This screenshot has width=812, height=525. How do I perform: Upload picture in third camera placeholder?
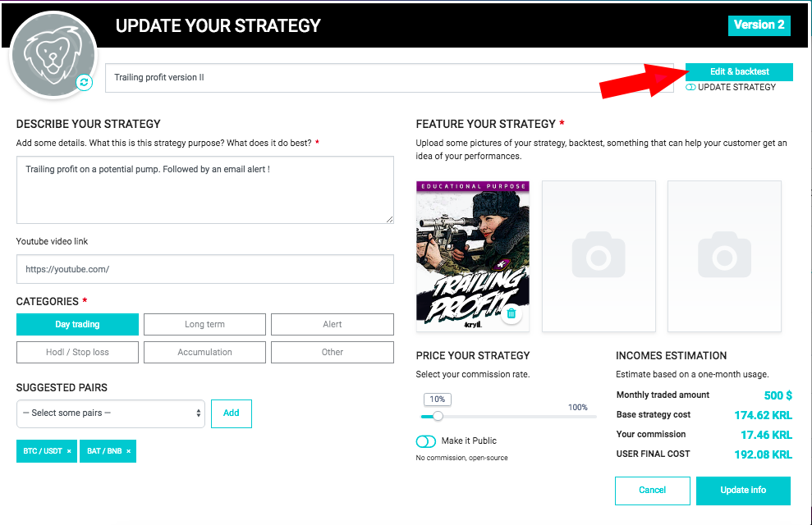pos(724,256)
